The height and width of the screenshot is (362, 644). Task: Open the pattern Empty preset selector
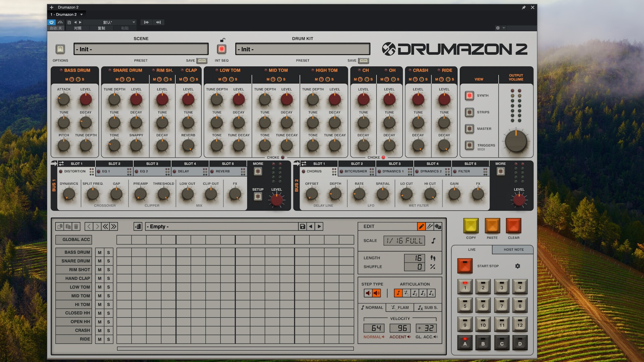[x=222, y=227]
